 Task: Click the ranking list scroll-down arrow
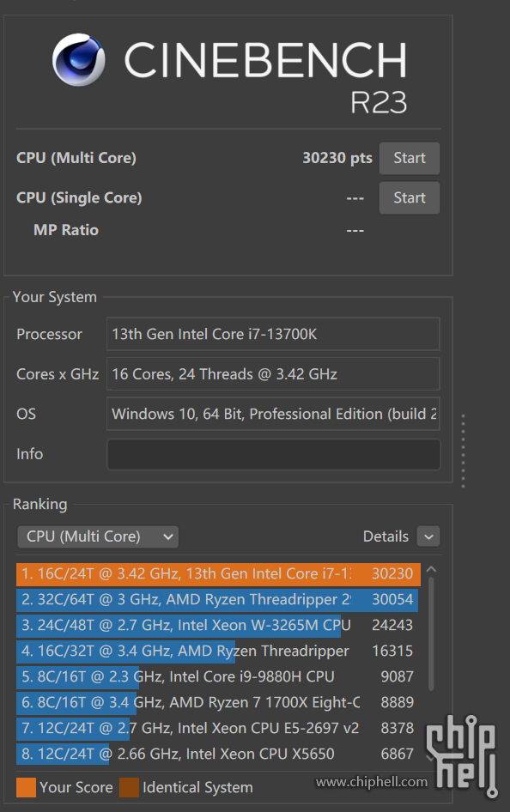point(431,758)
